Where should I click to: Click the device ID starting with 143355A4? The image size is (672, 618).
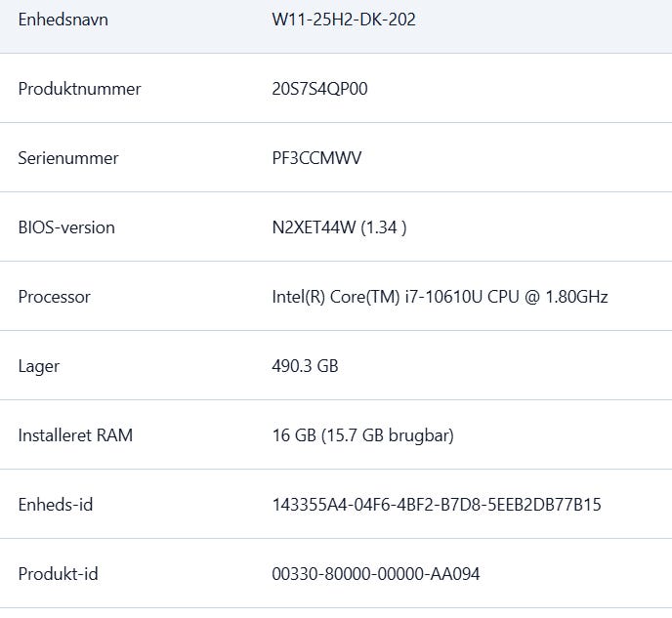[437, 505]
